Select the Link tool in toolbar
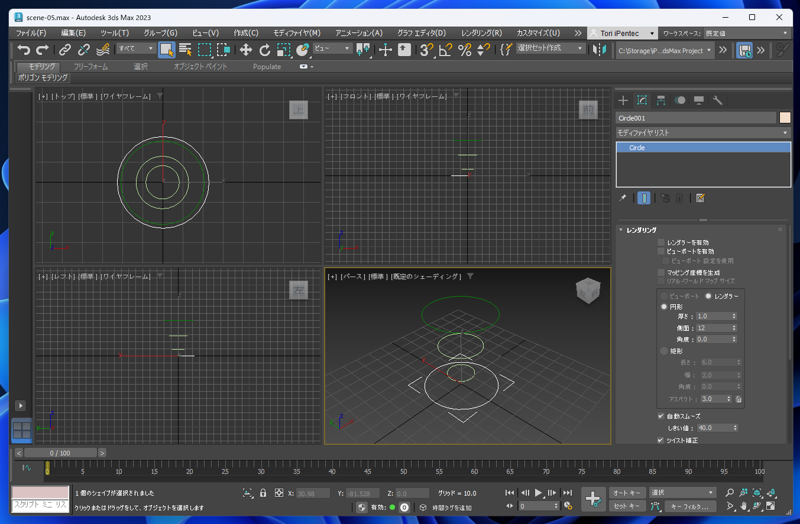 [64, 49]
